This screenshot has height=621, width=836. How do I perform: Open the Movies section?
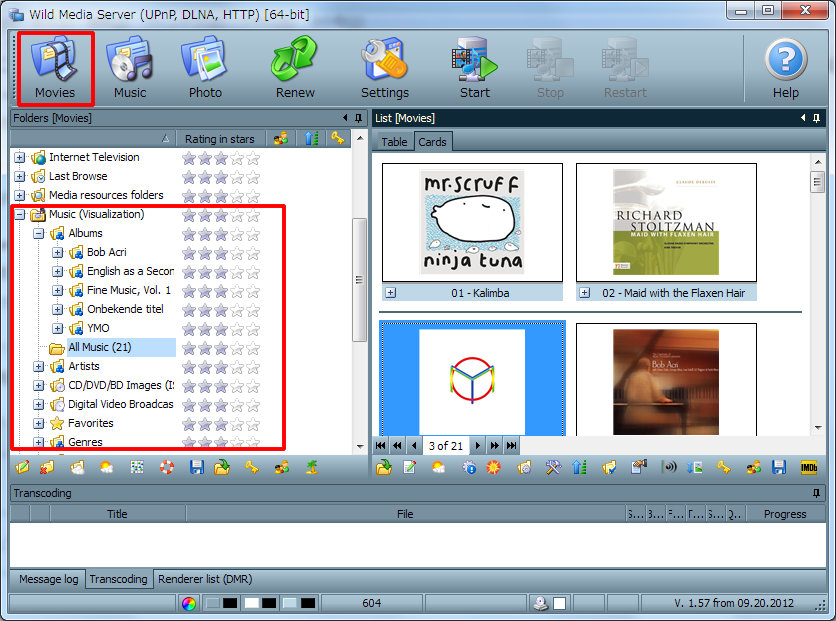[55, 68]
